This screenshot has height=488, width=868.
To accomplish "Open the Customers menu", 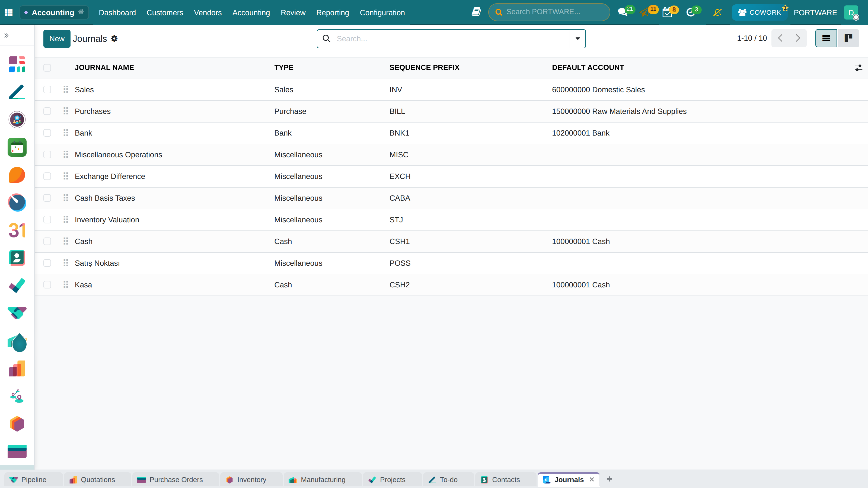I will [x=165, y=12].
